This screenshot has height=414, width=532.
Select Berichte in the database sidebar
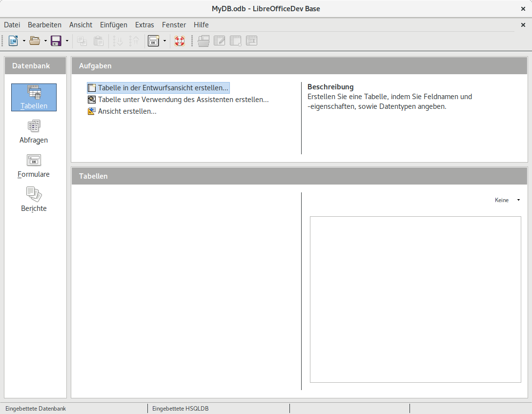click(34, 200)
